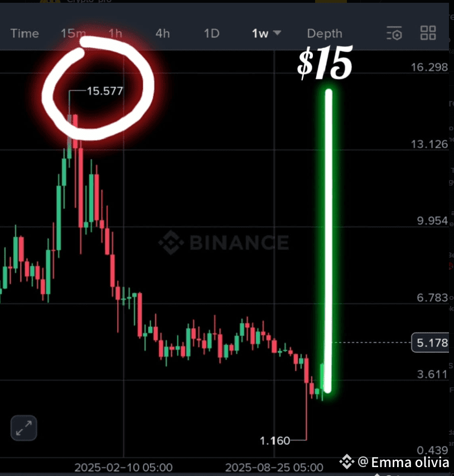
Task: Open the chart indicator settings icon
Action: [394, 33]
